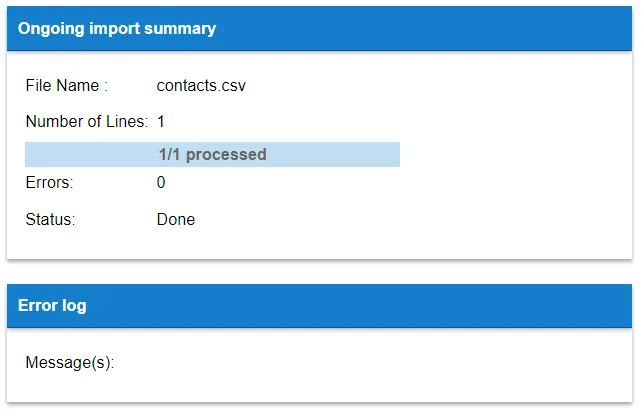Click the 1/1 processed progress bar
Screen dimensions: 642x414
212,154
